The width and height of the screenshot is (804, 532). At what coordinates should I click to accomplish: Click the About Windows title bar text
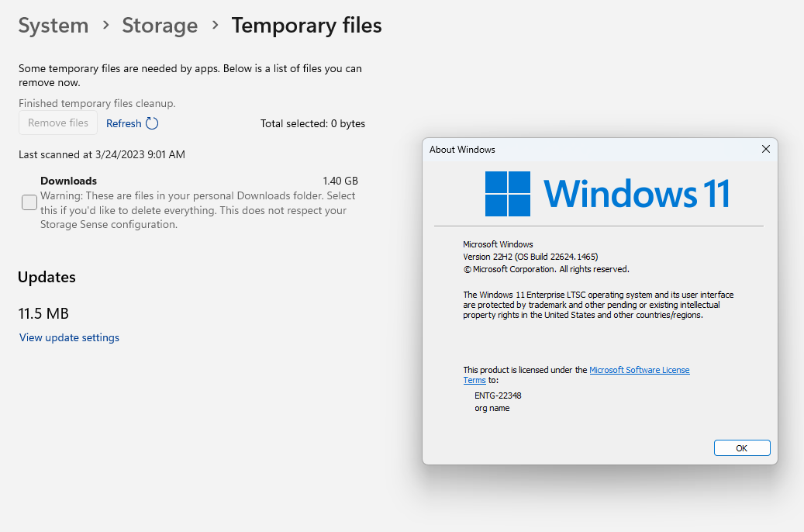point(462,150)
